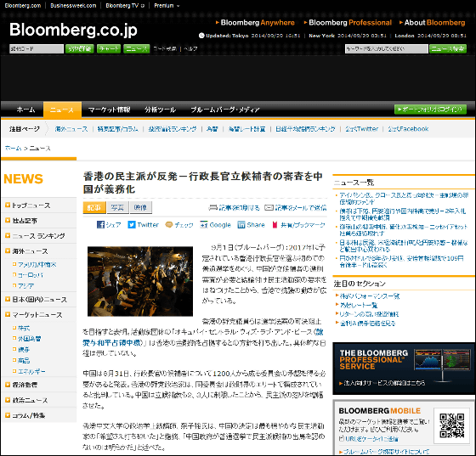This screenshot has height=456, width=476.
Task: Click The Bloomberg Professional Service banner
Action: pyautogui.click(x=404, y=369)
